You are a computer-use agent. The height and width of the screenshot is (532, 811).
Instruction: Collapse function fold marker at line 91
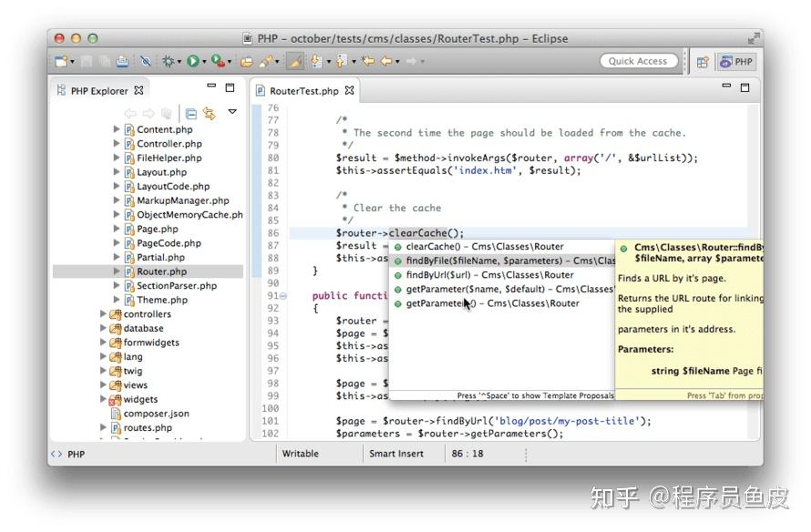click(x=283, y=296)
